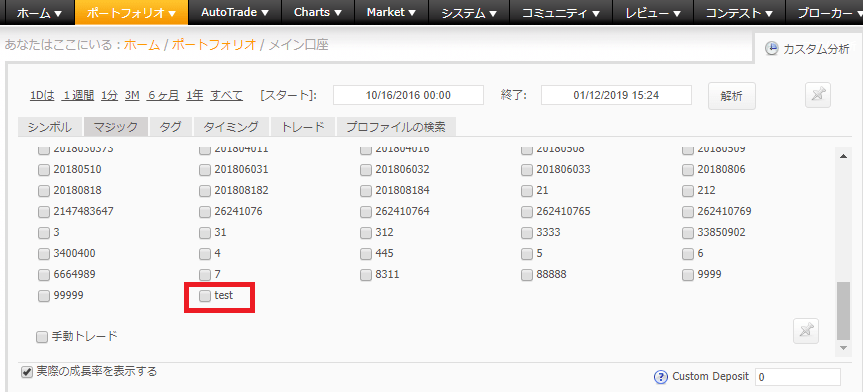Open the タイミング tab

click(x=231, y=127)
